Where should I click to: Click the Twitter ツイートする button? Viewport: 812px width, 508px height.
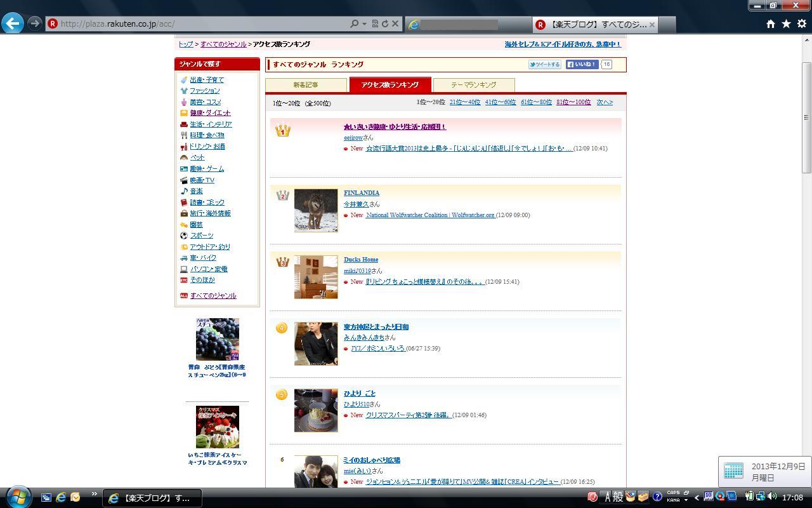[545, 64]
